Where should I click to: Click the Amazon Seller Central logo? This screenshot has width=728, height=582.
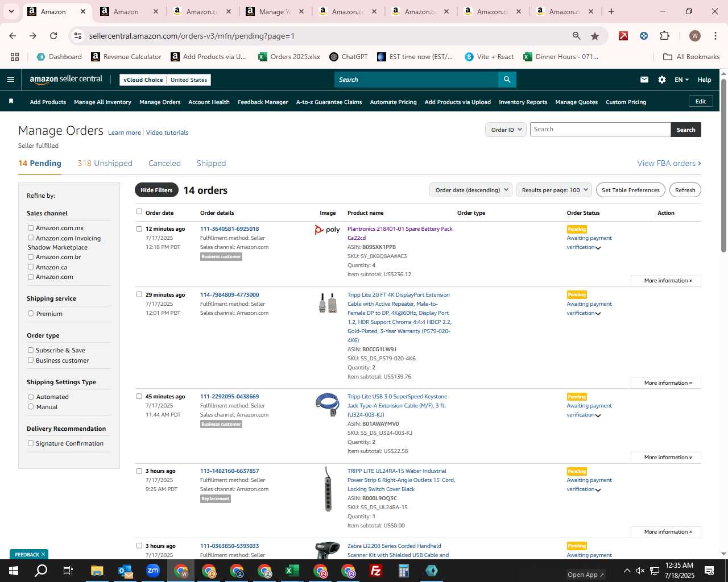tap(66, 80)
